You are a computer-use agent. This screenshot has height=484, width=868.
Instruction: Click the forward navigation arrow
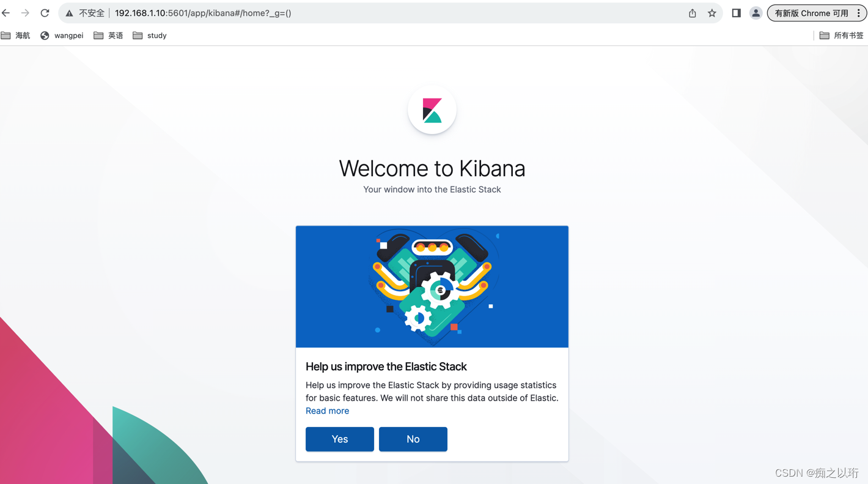pos(24,12)
